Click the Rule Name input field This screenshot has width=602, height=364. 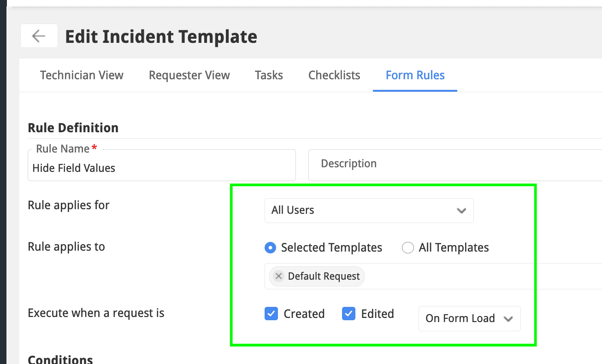click(161, 168)
